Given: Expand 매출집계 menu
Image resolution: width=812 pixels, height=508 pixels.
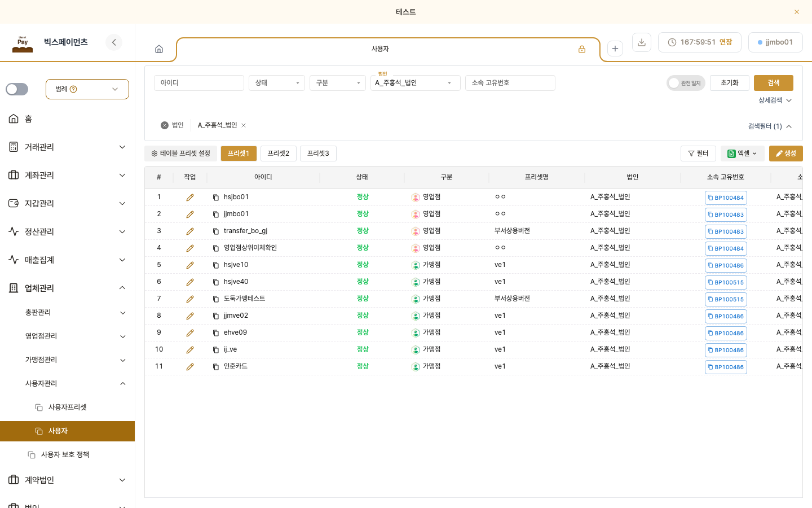Looking at the screenshot, I should point(68,260).
